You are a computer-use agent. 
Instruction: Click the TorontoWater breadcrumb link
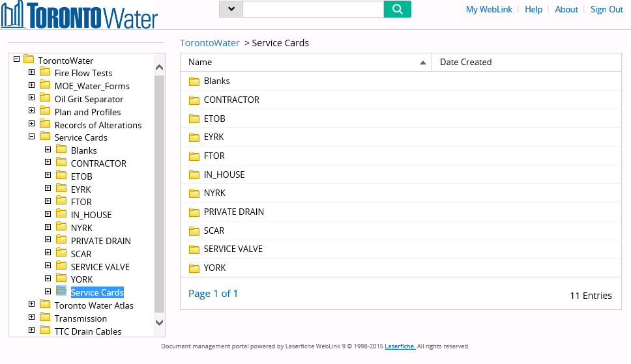(210, 43)
